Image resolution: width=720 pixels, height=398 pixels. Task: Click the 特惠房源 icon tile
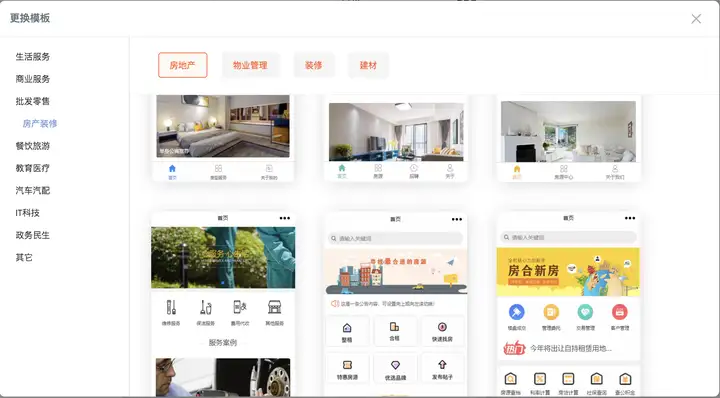(347, 369)
